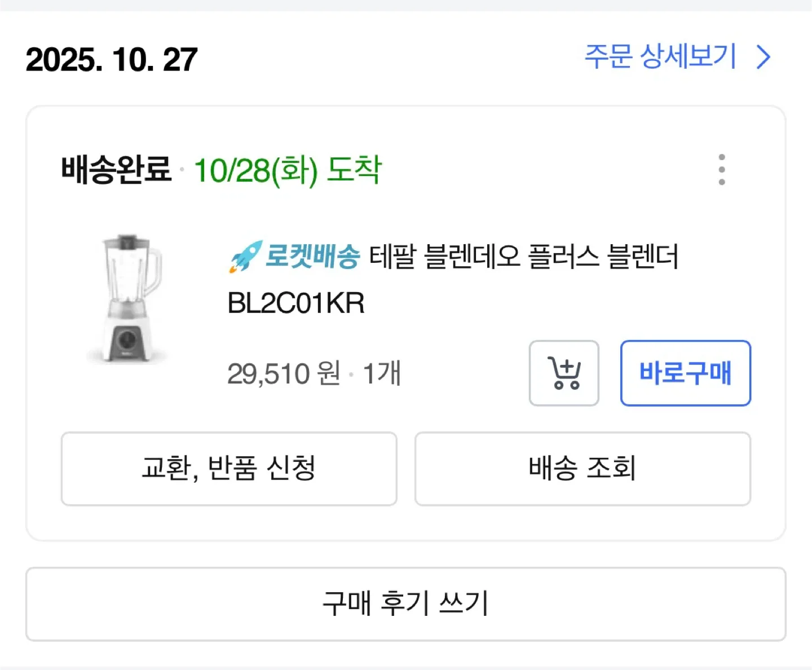This screenshot has height=670, width=812.
Task: Click the chevron arrow beside 주문 상세보기
Action: point(764,57)
